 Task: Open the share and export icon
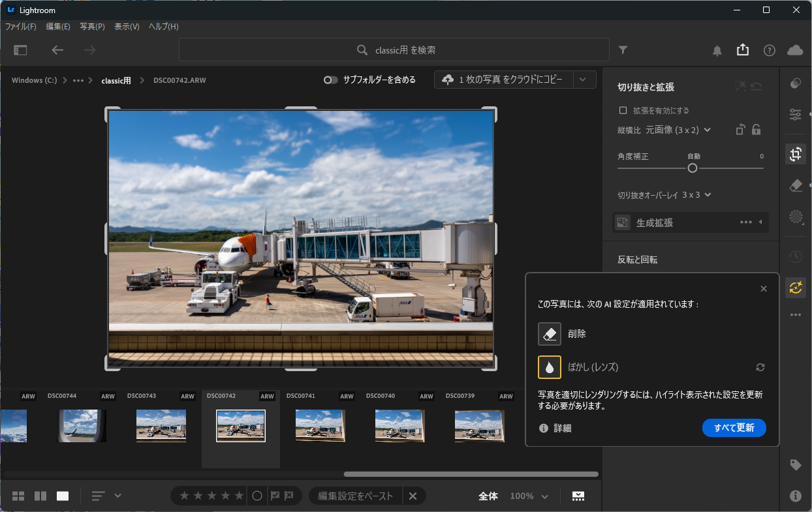pos(742,50)
